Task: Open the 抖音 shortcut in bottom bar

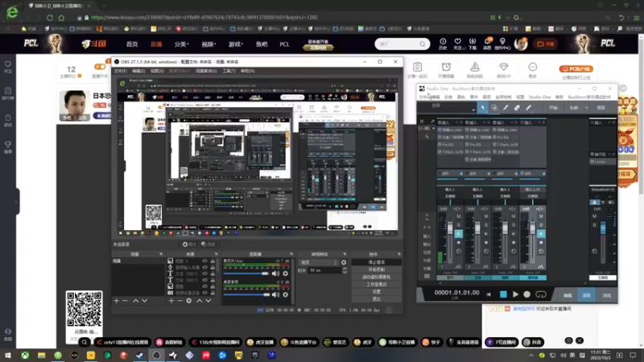Action: [533, 342]
